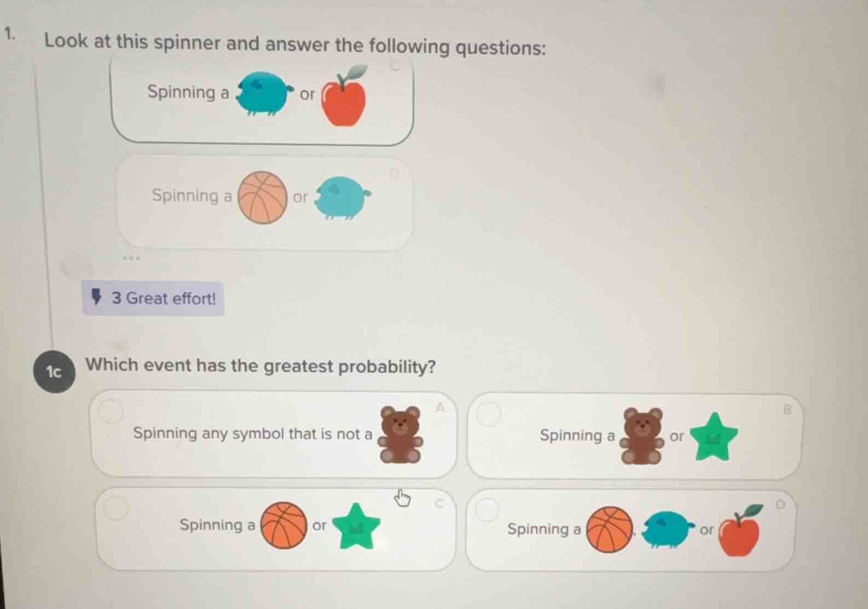Click the green star icon in answer B

(714, 435)
